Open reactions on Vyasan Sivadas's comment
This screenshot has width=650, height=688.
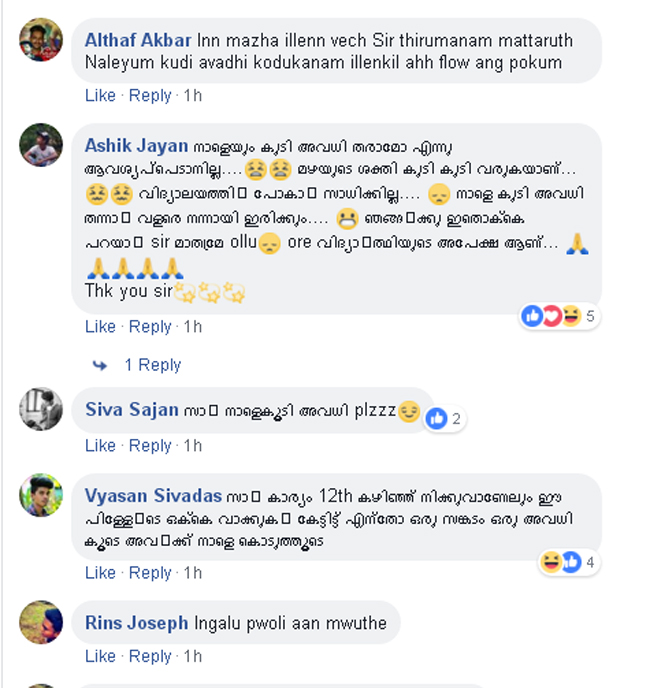[x=569, y=562]
